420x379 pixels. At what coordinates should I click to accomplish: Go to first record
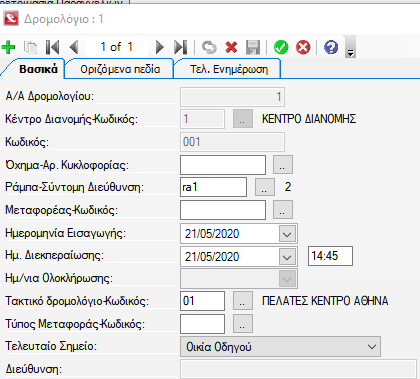pyautogui.click(x=53, y=47)
